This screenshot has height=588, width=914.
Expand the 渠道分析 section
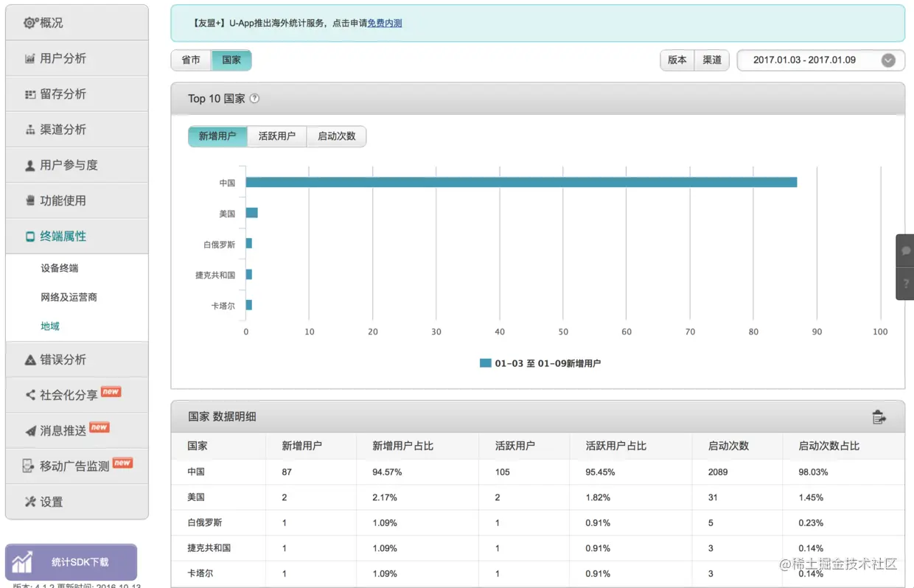[x=77, y=130]
